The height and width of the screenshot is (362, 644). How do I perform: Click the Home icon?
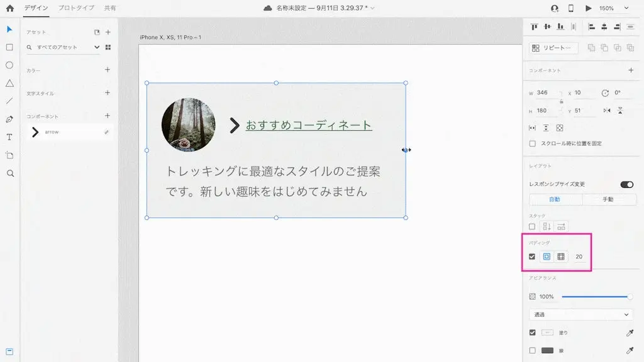tap(9, 8)
